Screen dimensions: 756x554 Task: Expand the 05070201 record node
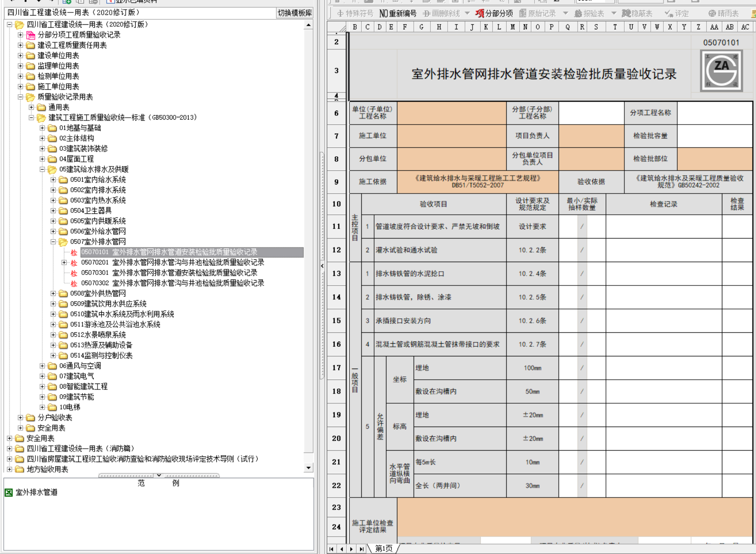coord(64,263)
